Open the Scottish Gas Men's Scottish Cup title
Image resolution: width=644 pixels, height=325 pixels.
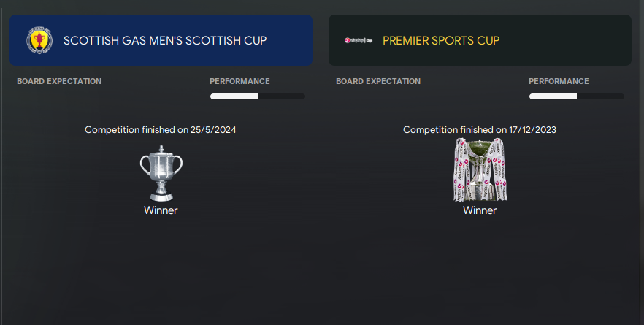165,40
